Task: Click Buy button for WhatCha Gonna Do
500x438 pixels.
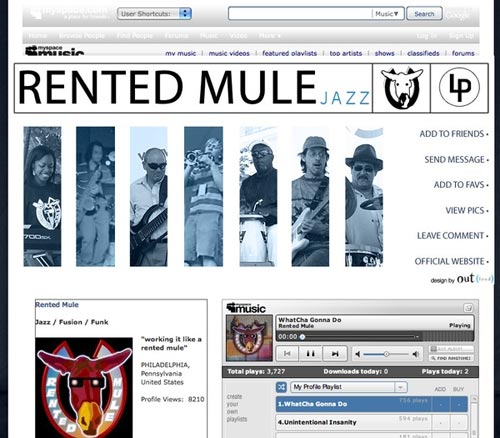Action: point(459,404)
